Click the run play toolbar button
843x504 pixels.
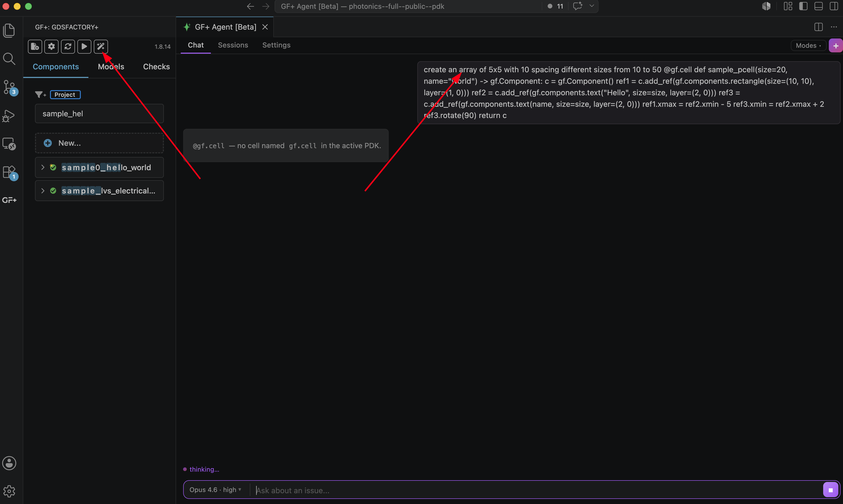tap(84, 47)
